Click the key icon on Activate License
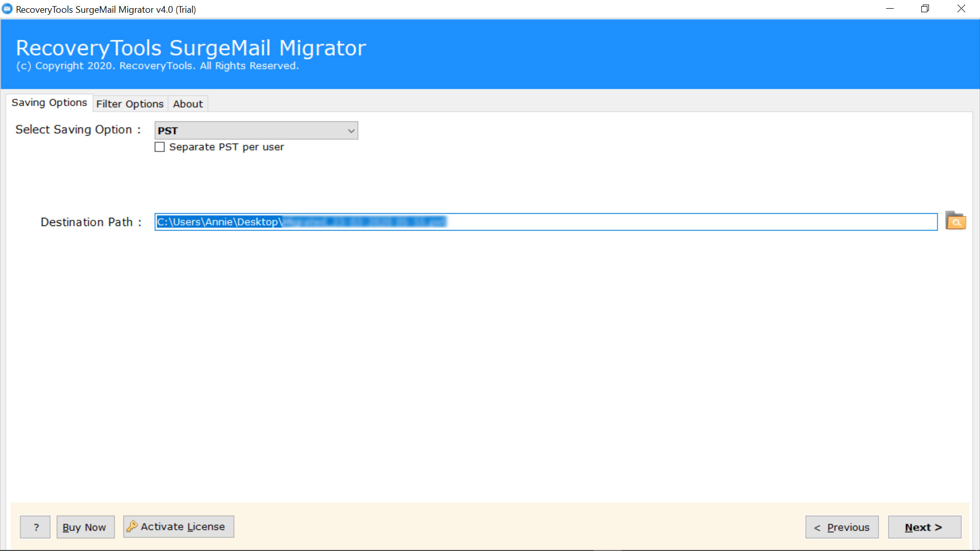This screenshot has width=980, height=551. (132, 526)
